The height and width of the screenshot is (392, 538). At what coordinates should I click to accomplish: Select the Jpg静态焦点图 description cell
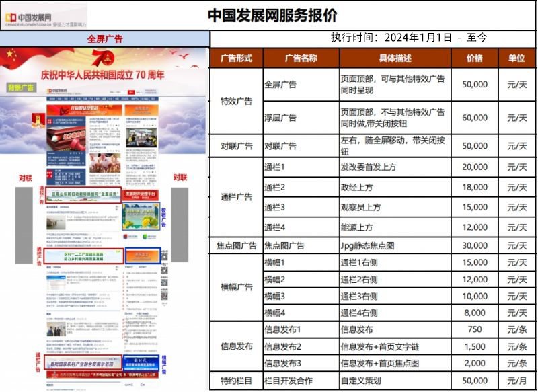tap(395, 245)
